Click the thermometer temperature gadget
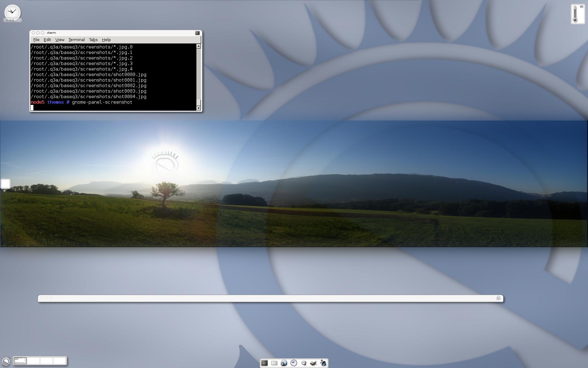The image size is (588, 368). [578, 14]
